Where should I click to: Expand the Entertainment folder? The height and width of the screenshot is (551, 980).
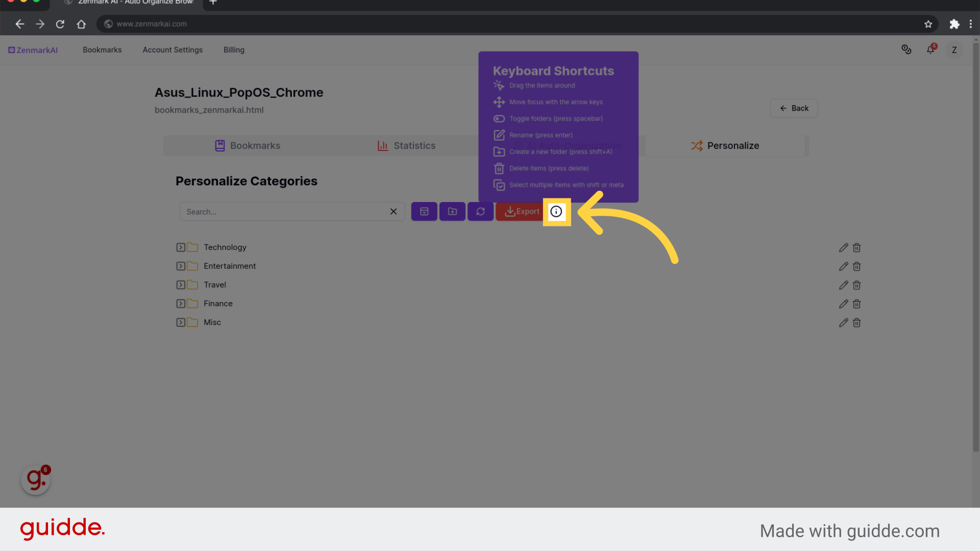click(181, 266)
